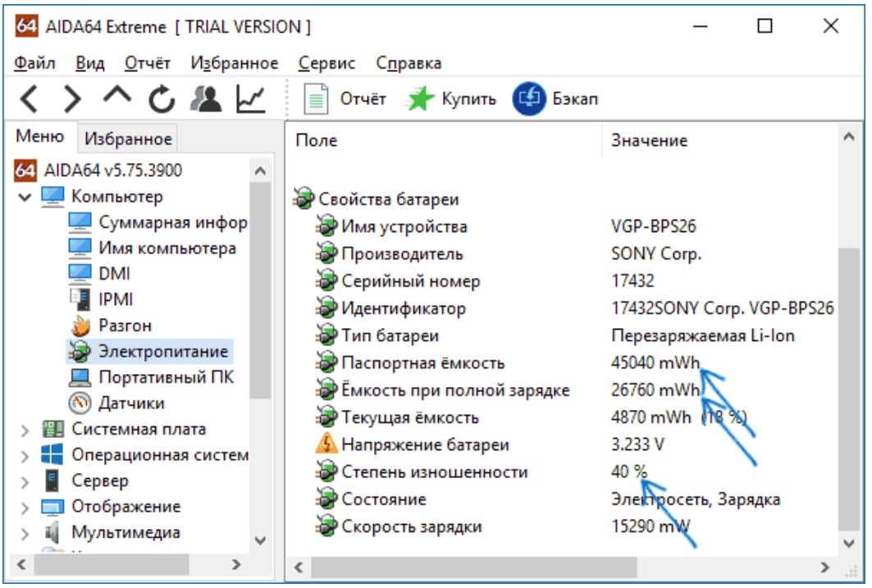The image size is (872, 588).
Task: Click the value 45040 mWh
Action: tap(655, 362)
